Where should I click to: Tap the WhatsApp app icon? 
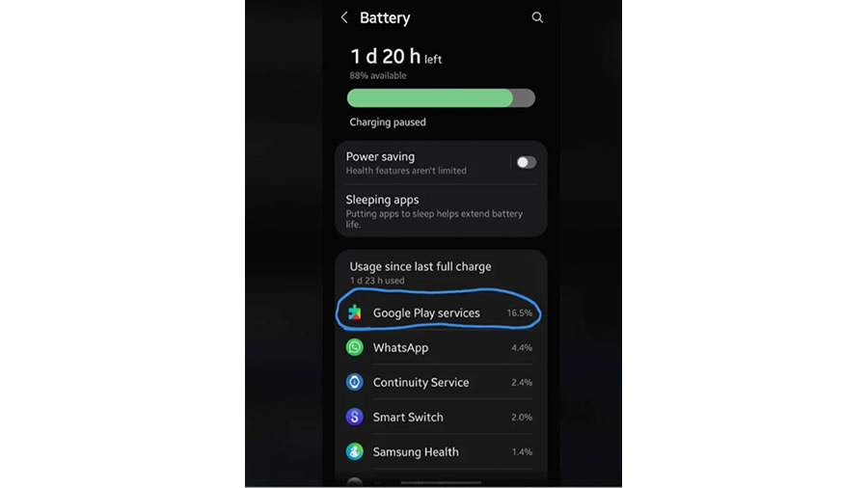click(355, 347)
